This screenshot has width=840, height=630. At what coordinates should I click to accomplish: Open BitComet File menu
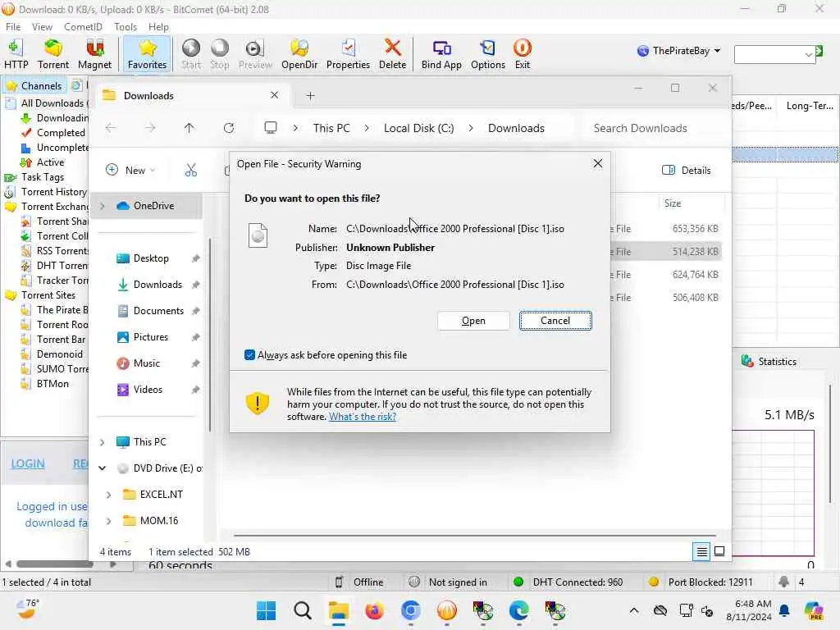(x=13, y=27)
